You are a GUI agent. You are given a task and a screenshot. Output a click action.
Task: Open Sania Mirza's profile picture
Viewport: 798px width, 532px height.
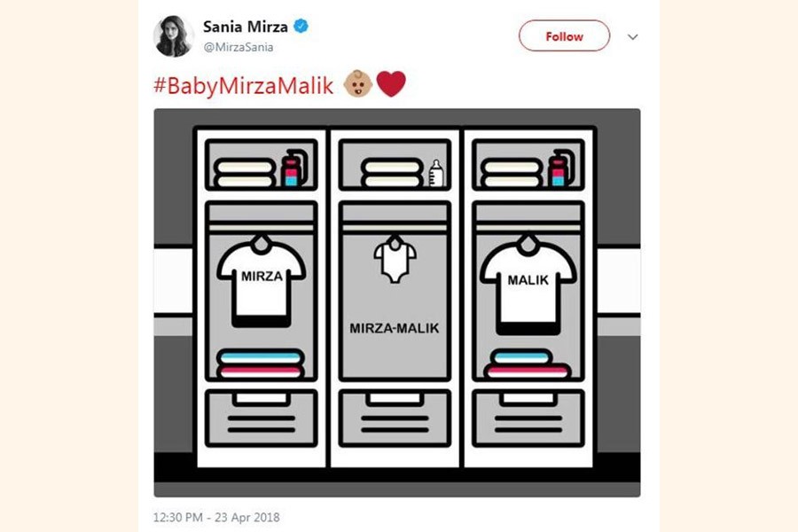tap(174, 36)
